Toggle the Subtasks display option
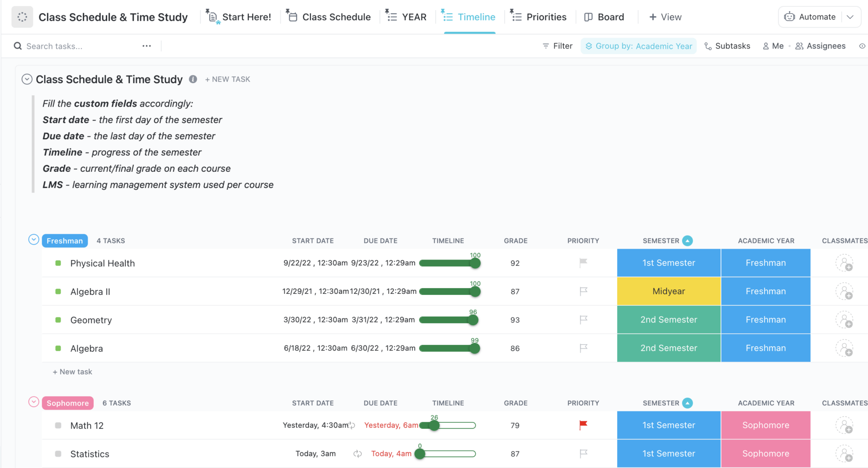Image resolution: width=868 pixels, height=468 pixels. pyautogui.click(x=727, y=46)
